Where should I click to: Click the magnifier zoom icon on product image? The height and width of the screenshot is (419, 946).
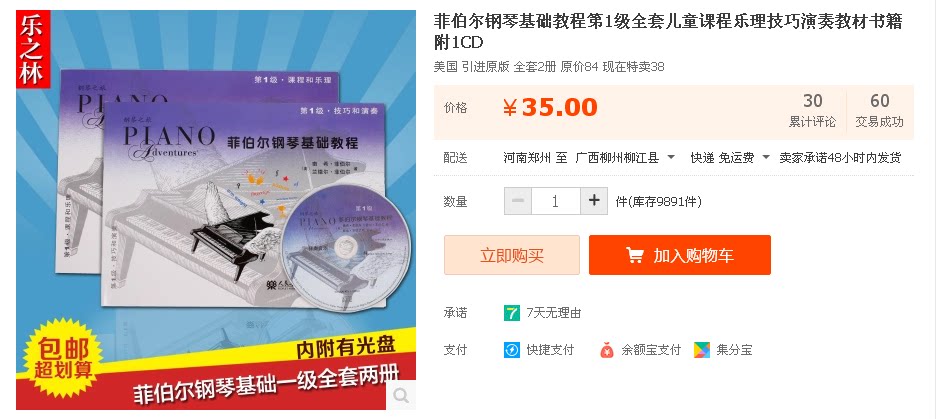click(401, 395)
